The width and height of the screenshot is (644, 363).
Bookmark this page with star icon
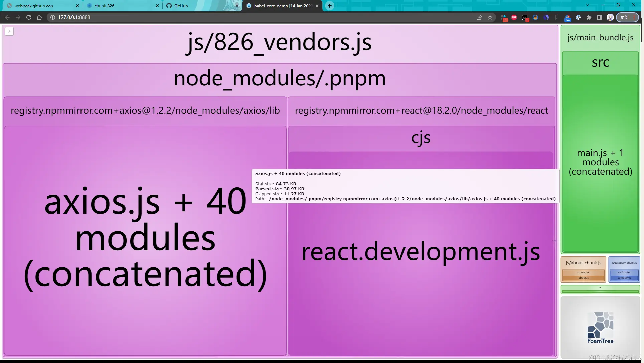(x=490, y=17)
